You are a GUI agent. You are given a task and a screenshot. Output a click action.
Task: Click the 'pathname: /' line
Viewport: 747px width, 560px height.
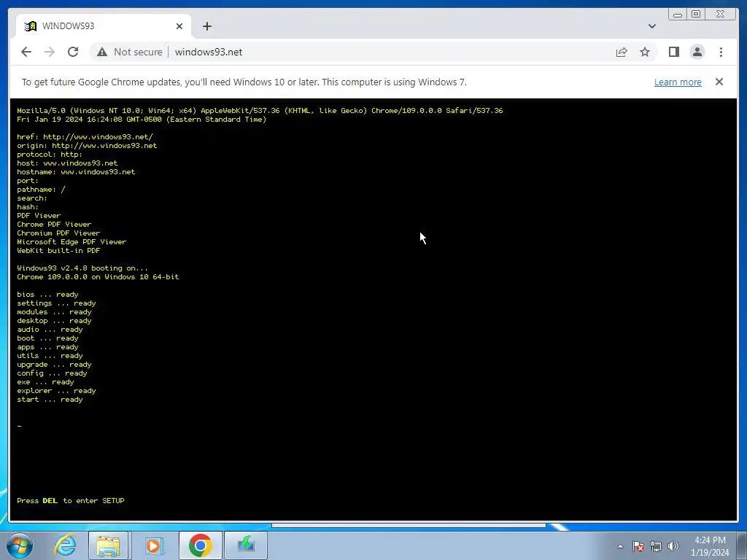pyautogui.click(x=41, y=190)
